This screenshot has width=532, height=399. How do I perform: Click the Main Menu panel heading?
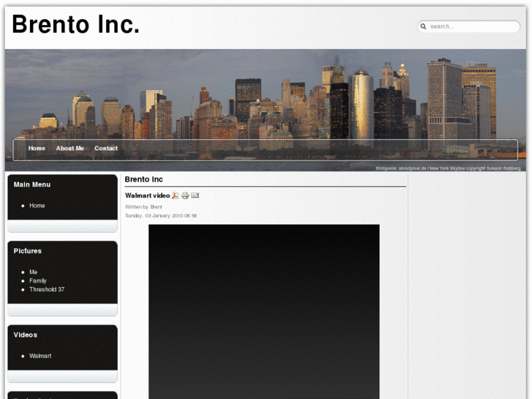(x=32, y=184)
